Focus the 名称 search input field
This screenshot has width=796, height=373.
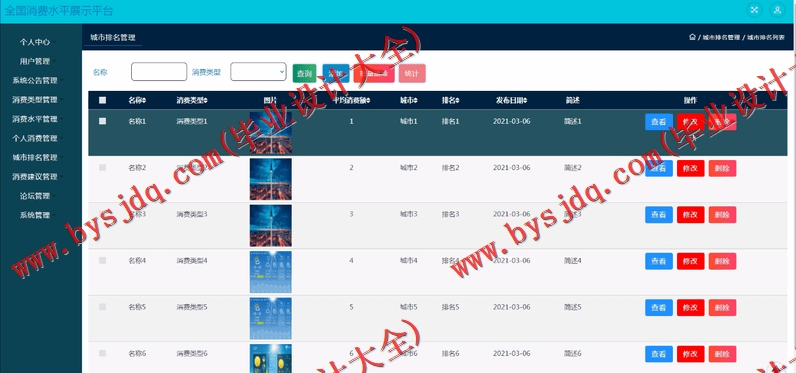coord(159,72)
